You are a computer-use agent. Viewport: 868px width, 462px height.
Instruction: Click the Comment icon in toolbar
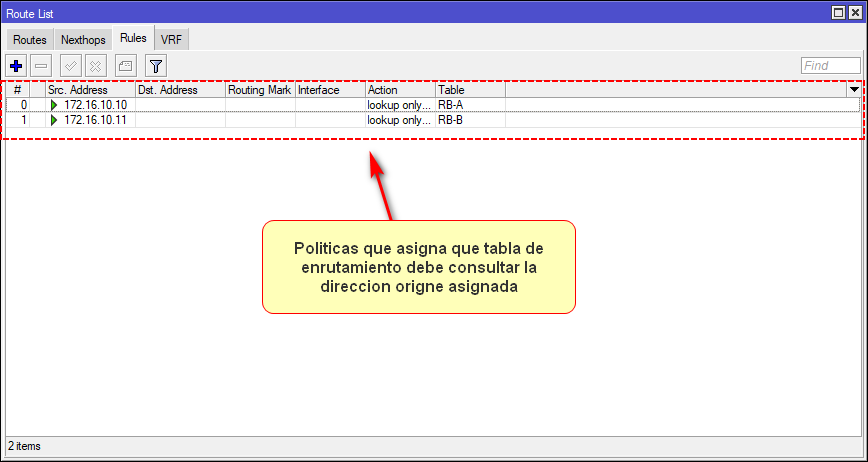[x=125, y=66]
